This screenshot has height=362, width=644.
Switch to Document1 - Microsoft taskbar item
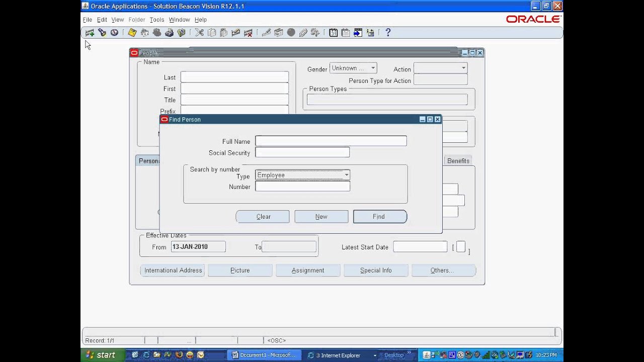click(264, 355)
